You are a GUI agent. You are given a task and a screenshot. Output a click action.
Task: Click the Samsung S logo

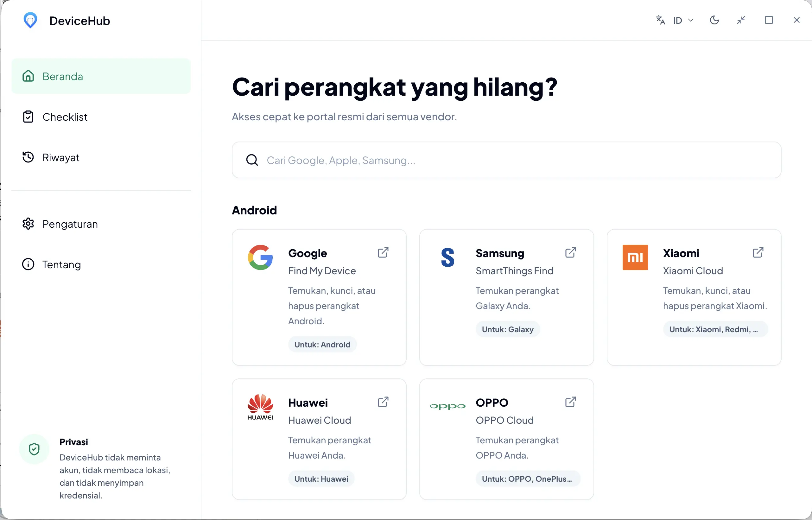click(x=448, y=257)
